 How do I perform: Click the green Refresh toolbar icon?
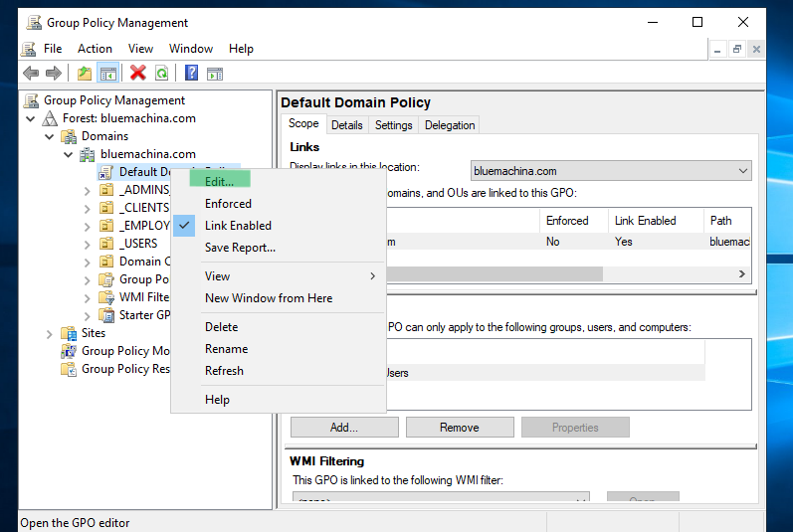tap(162, 74)
